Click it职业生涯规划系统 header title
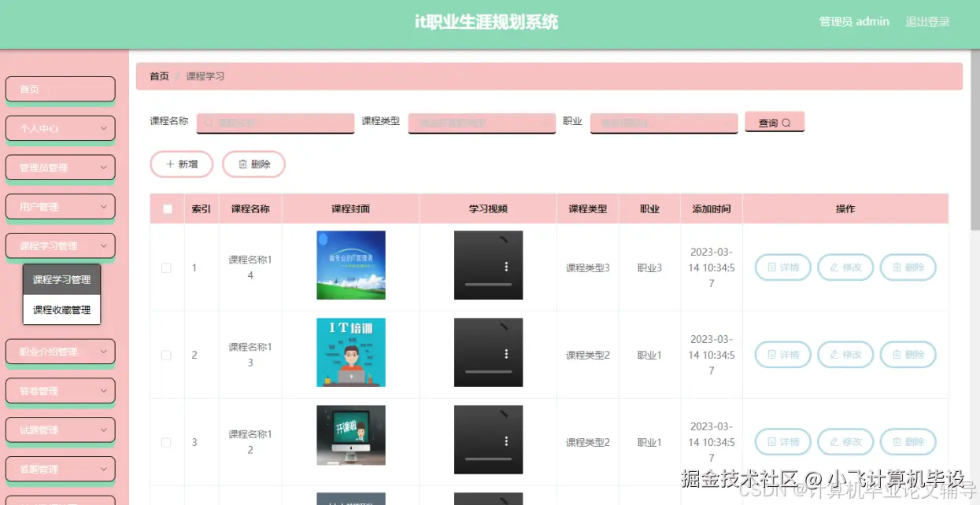This screenshot has width=980, height=505. 486,22
